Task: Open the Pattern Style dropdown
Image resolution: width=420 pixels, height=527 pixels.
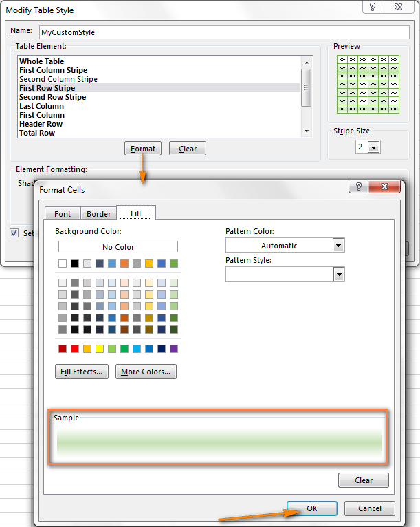Action: pos(338,274)
